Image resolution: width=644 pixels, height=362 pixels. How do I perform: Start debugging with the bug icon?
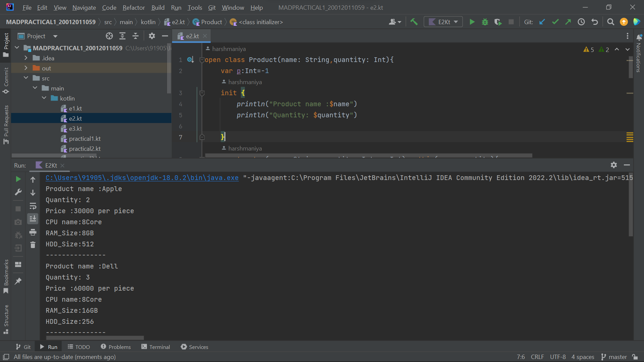485,22
